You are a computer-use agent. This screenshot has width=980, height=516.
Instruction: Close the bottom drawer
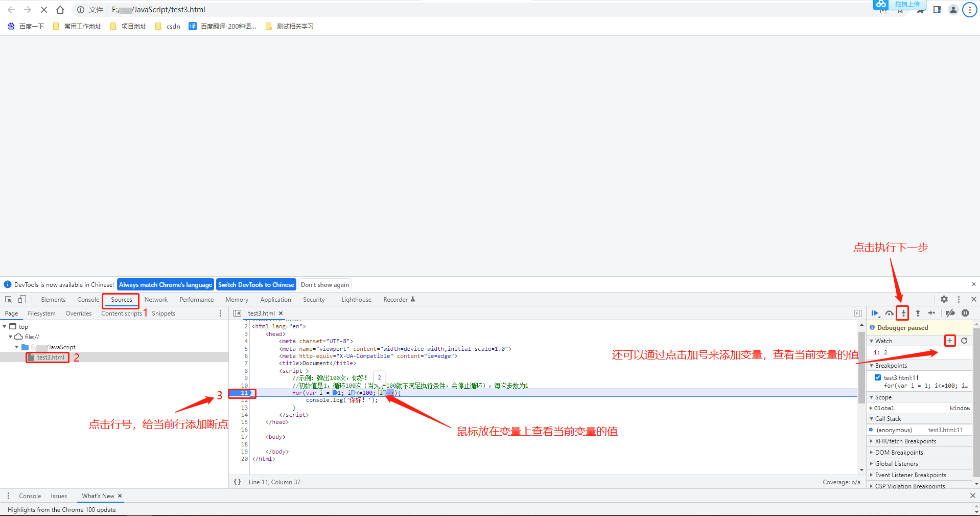click(x=973, y=496)
